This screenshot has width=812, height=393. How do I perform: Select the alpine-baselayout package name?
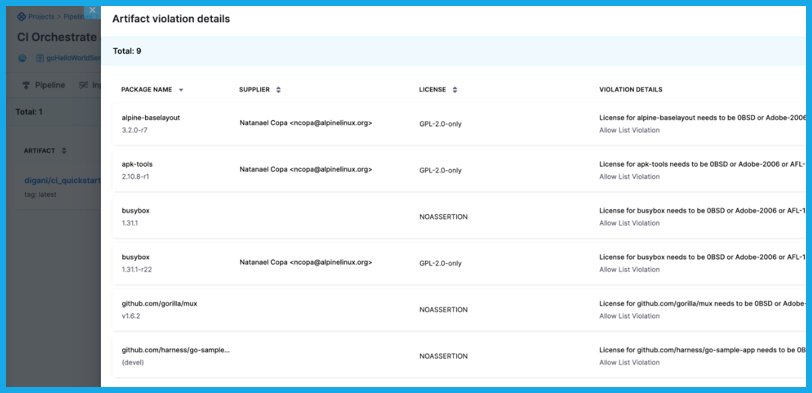click(x=151, y=118)
